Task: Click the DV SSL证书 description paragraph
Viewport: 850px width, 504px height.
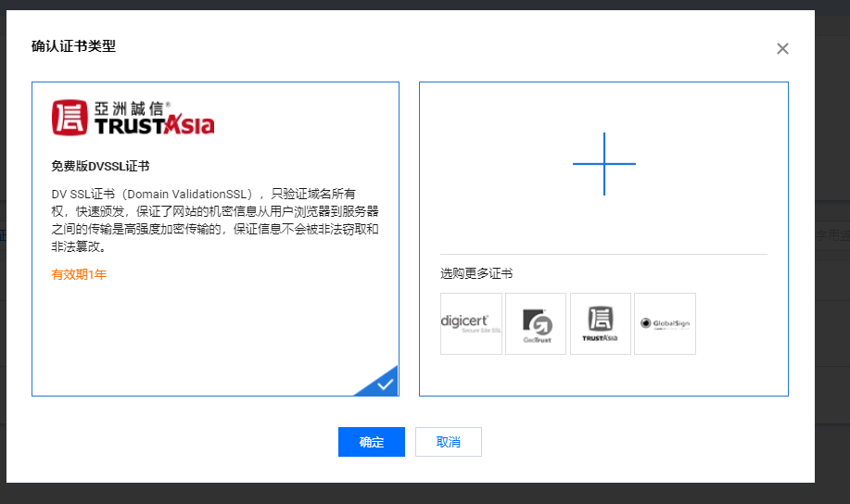Action: (x=215, y=220)
